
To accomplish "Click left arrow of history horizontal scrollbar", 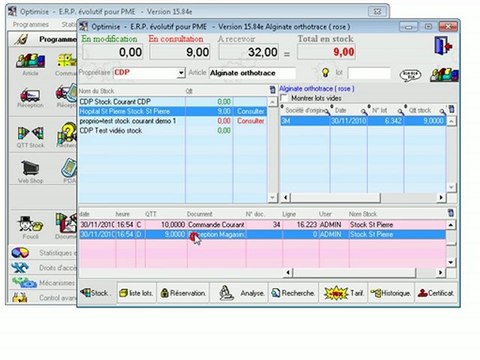I will tap(288, 273).
